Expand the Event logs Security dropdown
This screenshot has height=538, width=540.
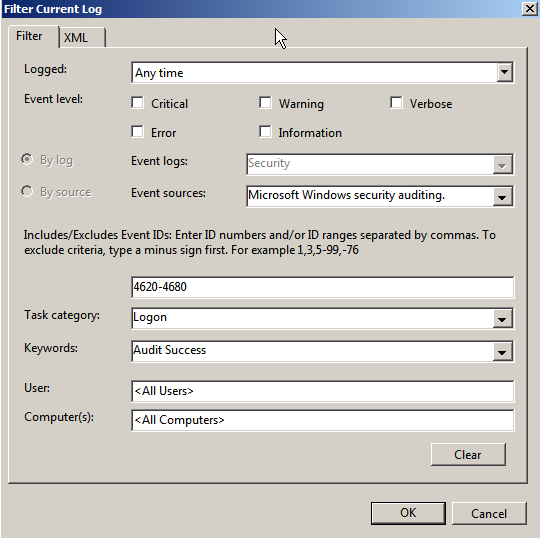coord(502,165)
